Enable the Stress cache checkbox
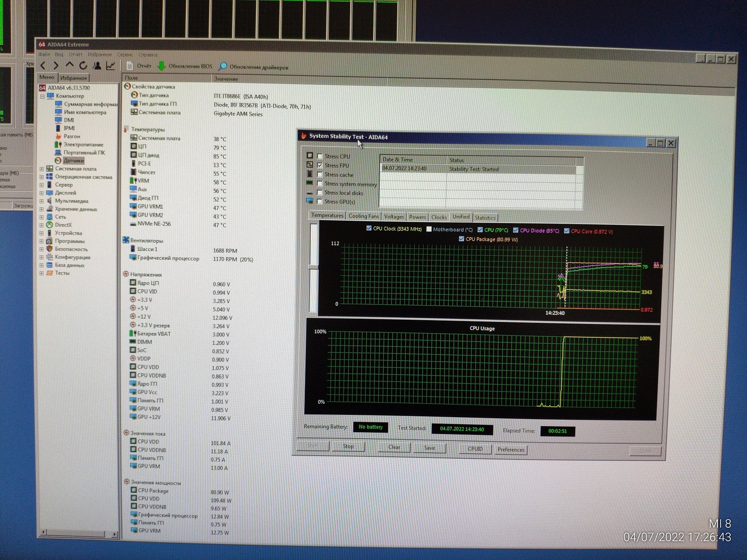 tap(320, 175)
